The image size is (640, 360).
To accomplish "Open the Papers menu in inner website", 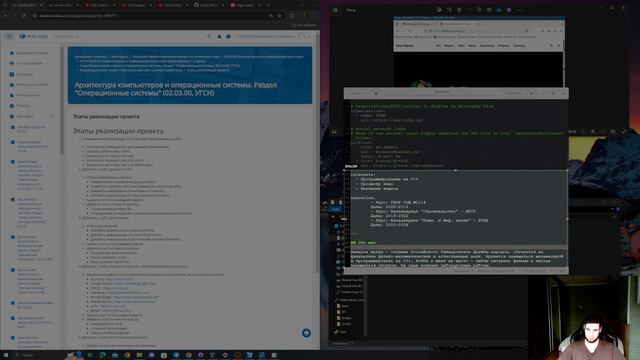I will pos(449,46).
